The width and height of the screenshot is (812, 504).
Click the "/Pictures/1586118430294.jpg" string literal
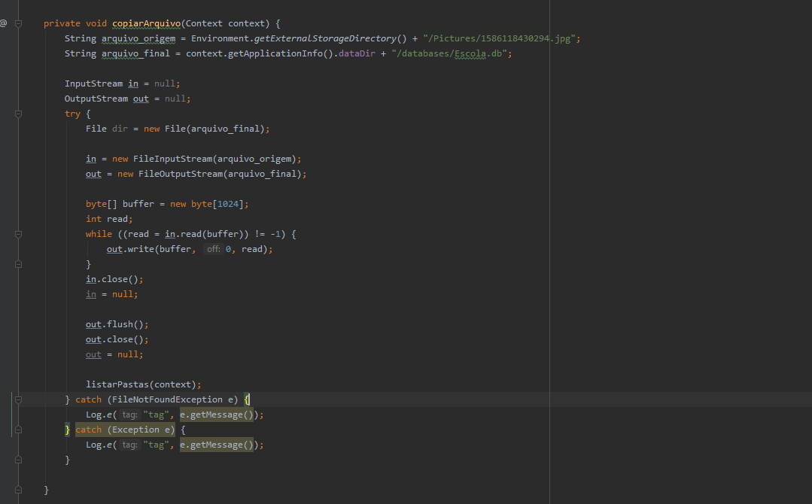pyautogui.click(x=499, y=39)
